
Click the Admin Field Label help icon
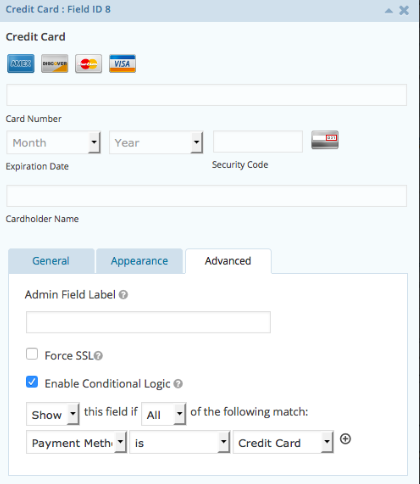123,295
